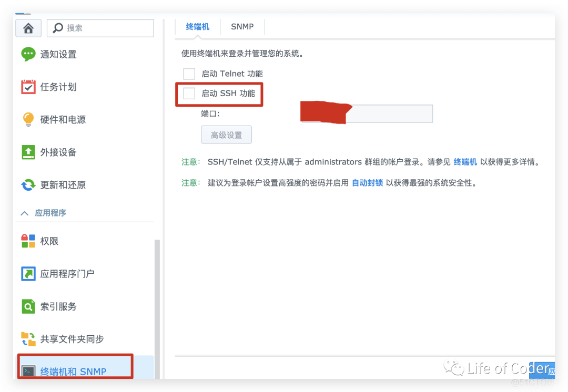
Task: Open Task Scheduler calendar icon
Action: [x=28, y=87]
